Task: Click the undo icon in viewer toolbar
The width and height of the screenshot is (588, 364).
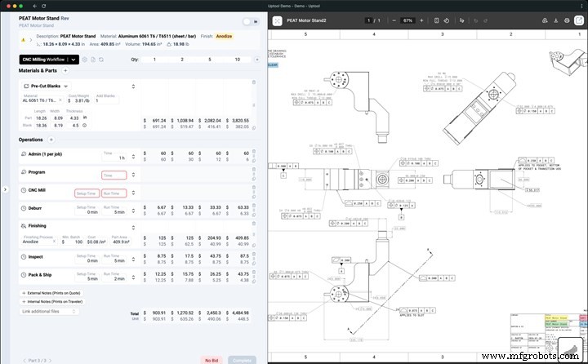Action: [475, 20]
